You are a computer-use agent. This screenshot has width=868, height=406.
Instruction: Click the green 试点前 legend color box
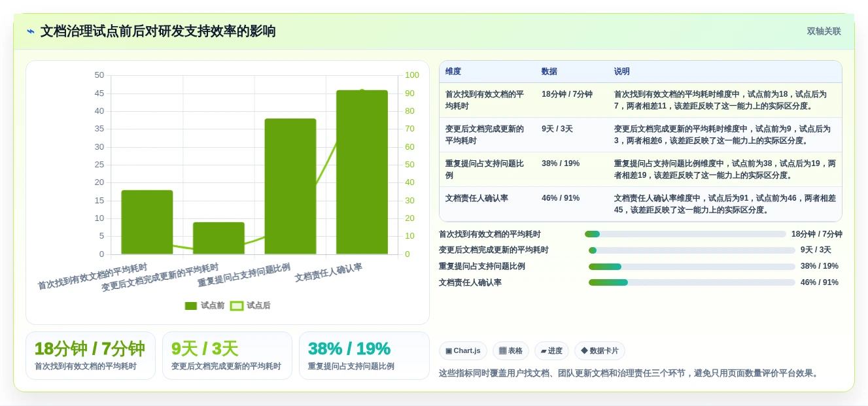coord(191,306)
